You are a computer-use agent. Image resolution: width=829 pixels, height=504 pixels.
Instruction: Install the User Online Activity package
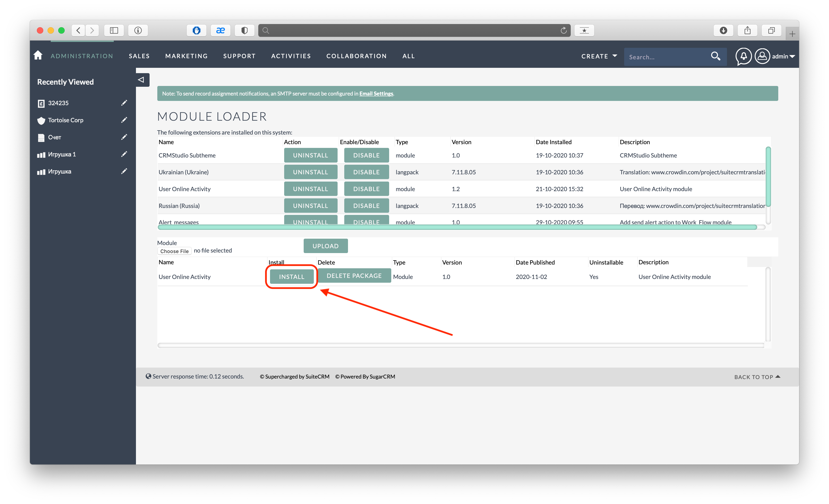291,277
